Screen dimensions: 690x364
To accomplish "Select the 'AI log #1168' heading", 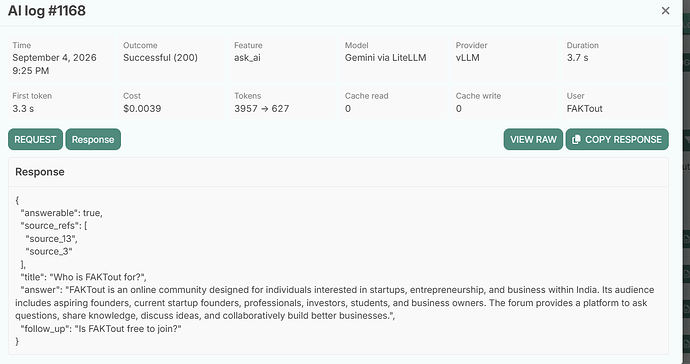I will point(47,11).
